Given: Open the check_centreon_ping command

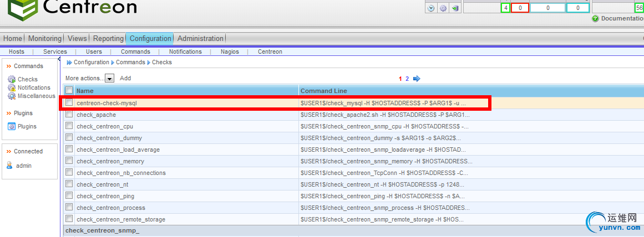Looking at the screenshot, I should (x=105, y=196).
